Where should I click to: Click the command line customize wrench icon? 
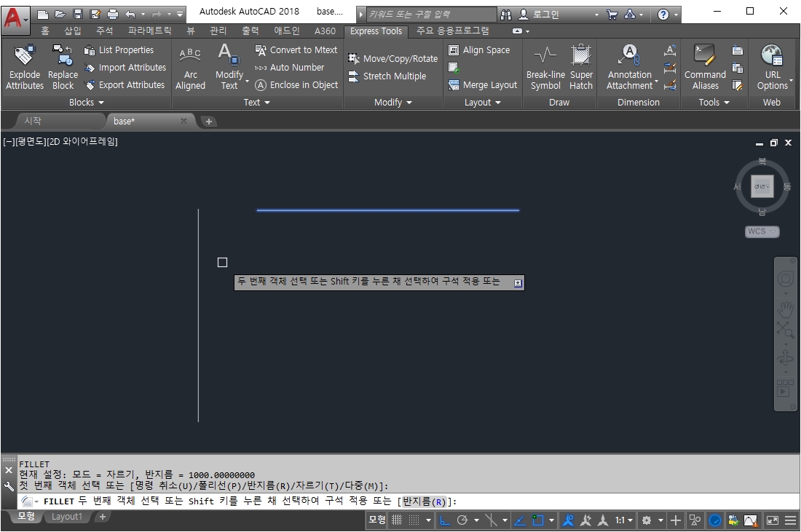point(9,486)
